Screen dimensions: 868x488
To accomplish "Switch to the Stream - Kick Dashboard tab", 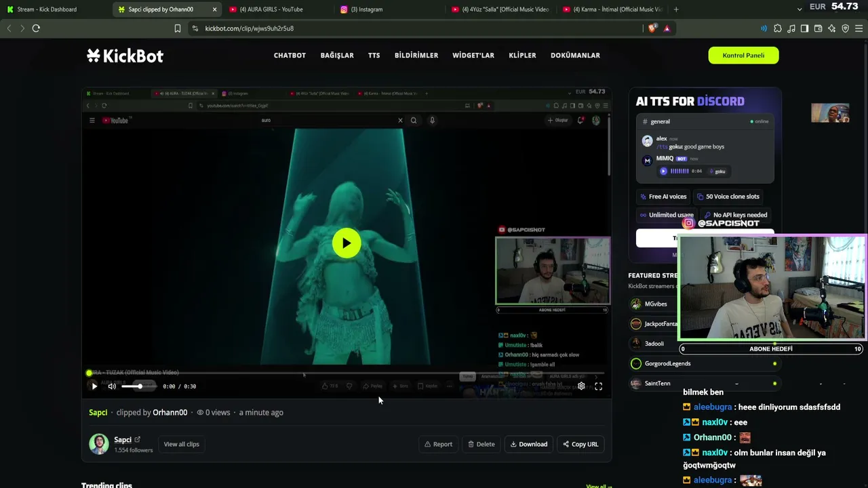I will pos(56,9).
